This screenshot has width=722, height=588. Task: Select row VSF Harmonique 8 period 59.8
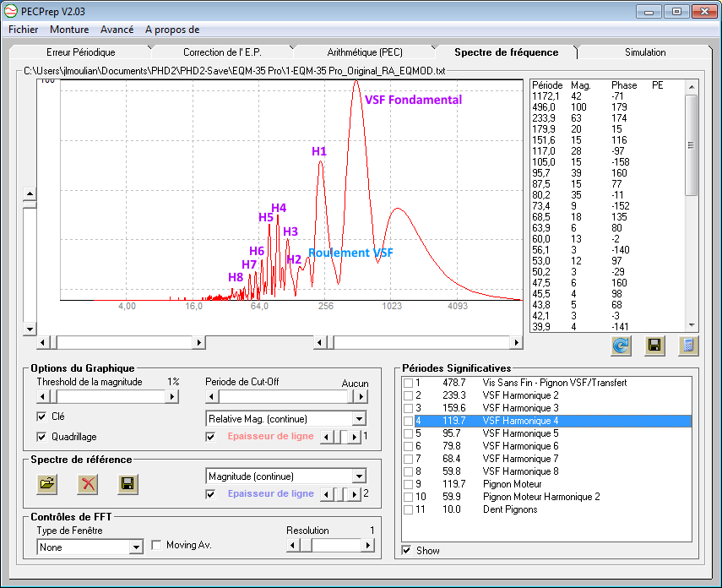546,471
